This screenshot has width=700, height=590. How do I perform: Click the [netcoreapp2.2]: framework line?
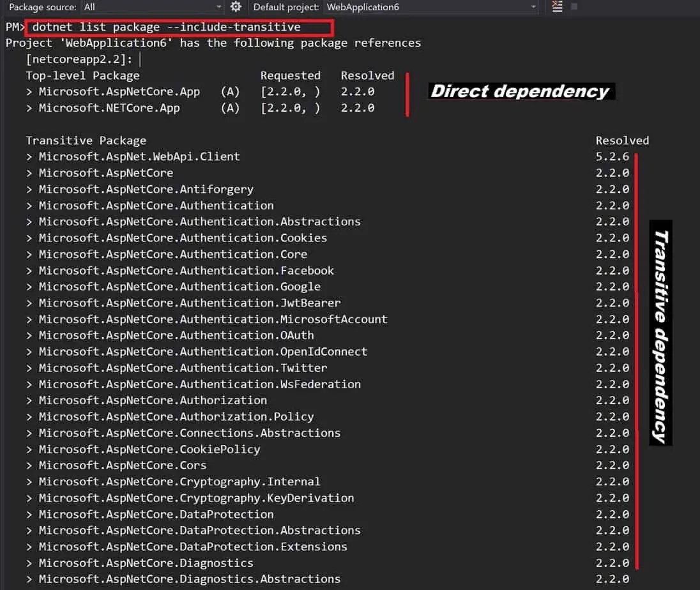click(x=79, y=59)
